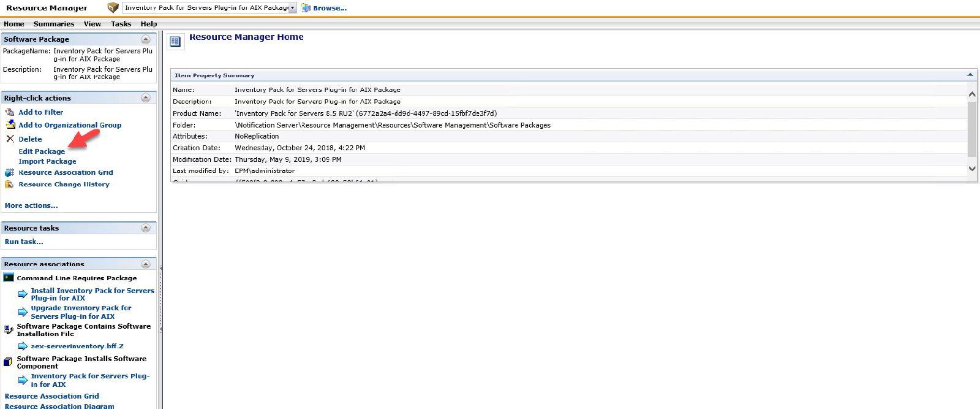
Task: Open the View menu
Action: pos(92,24)
